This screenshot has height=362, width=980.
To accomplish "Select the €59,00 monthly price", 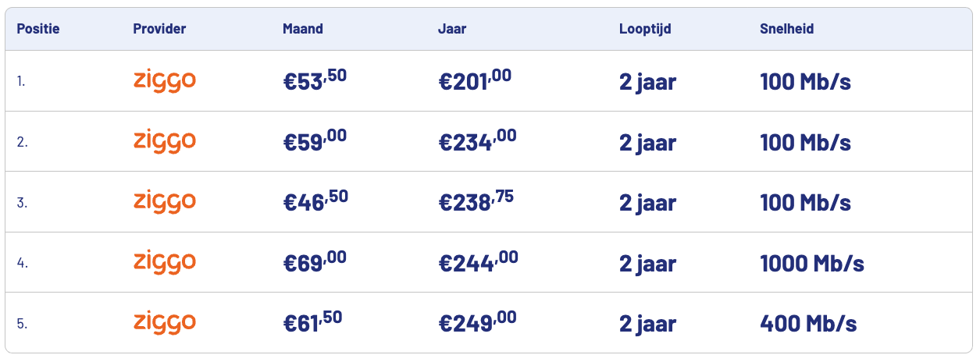I will [315, 141].
